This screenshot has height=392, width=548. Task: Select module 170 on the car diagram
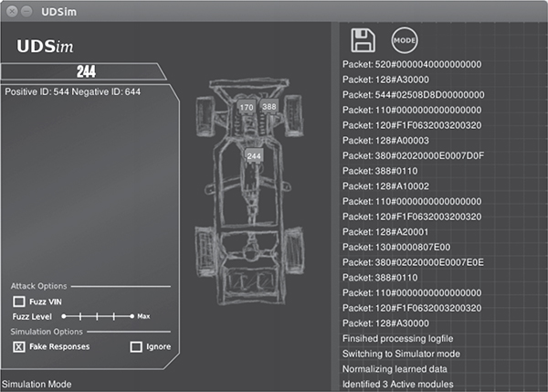(246, 107)
